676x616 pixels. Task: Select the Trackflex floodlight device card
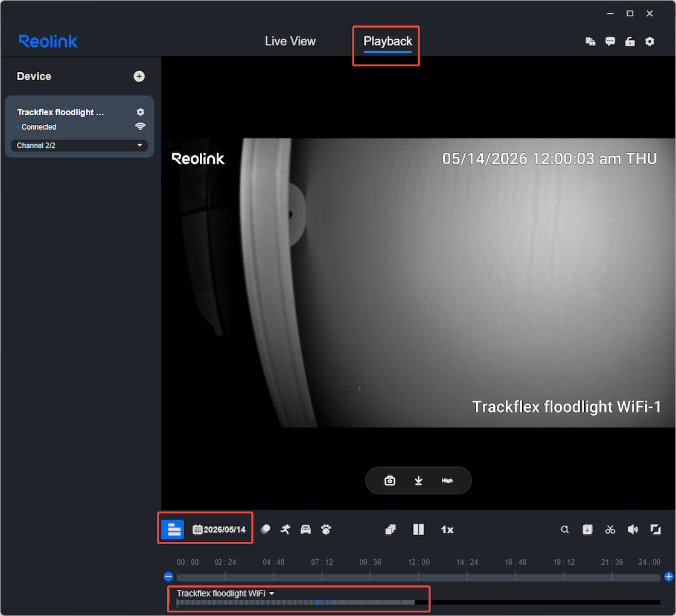click(79, 126)
